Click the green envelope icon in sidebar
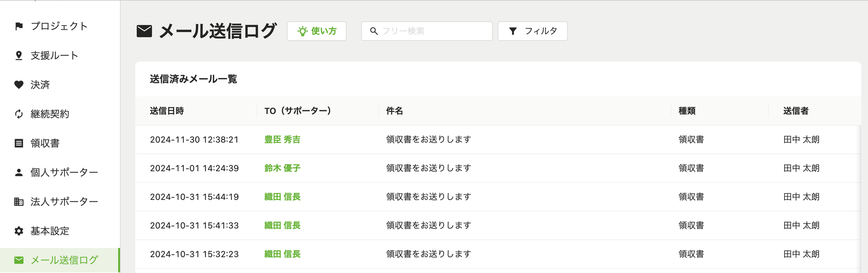 [x=19, y=260]
